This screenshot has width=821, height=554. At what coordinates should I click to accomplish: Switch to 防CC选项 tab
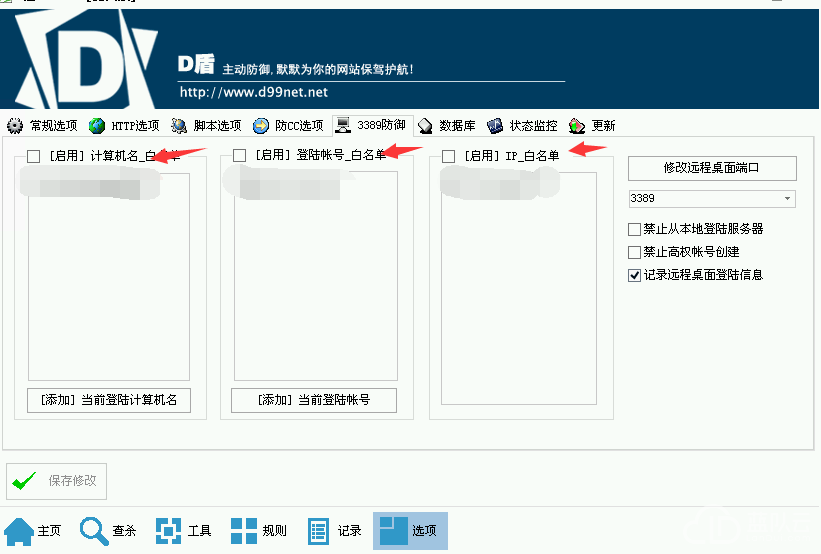(289, 126)
